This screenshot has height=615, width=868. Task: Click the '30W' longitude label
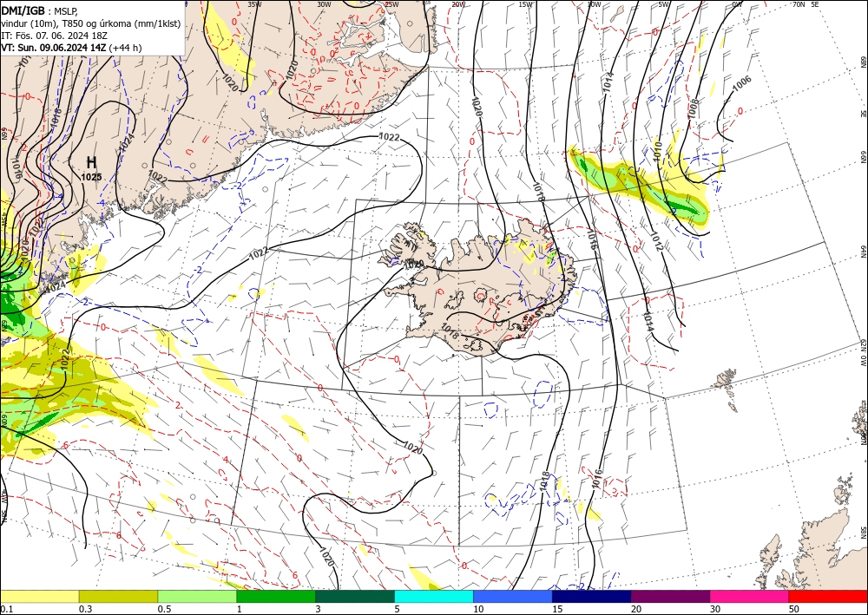pos(324,4)
